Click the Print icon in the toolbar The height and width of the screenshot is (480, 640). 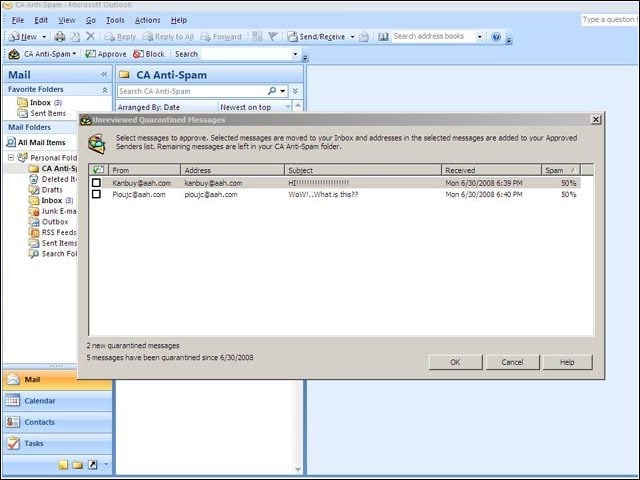click(x=60, y=37)
